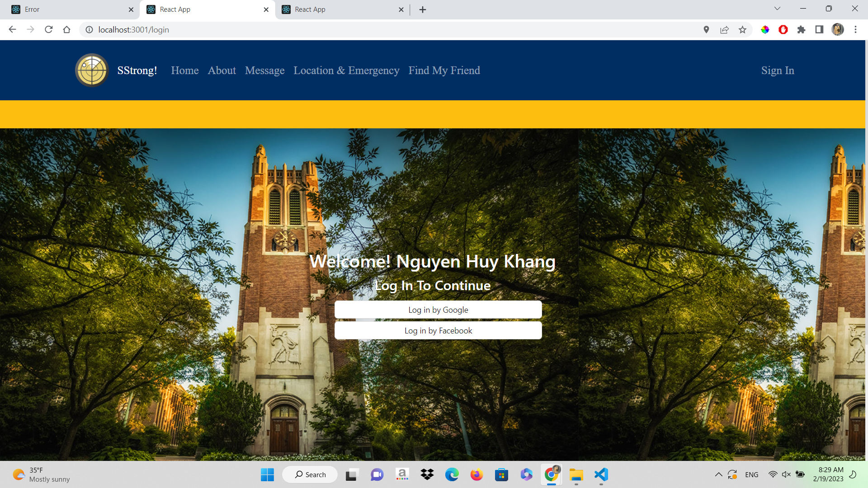Open Visual Studio Code from taskbar
This screenshot has height=488, width=868.
click(601, 474)
